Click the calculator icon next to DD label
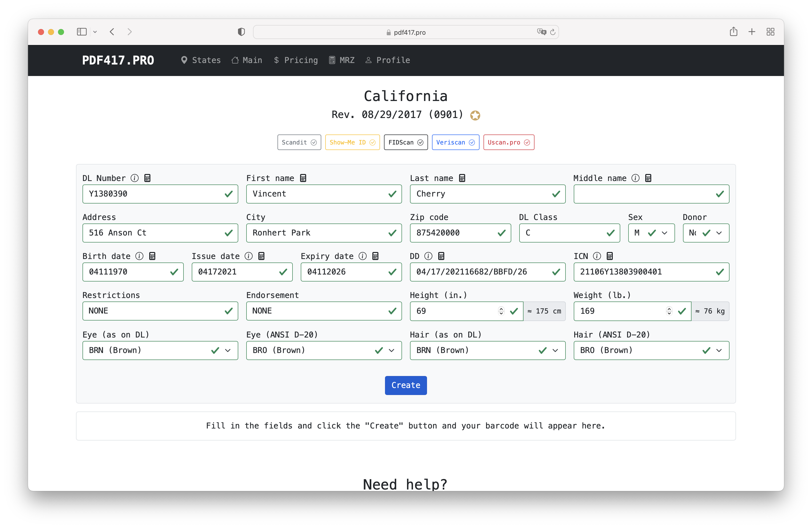This screenshot has height=528, width=812. (x=441, y=256)
